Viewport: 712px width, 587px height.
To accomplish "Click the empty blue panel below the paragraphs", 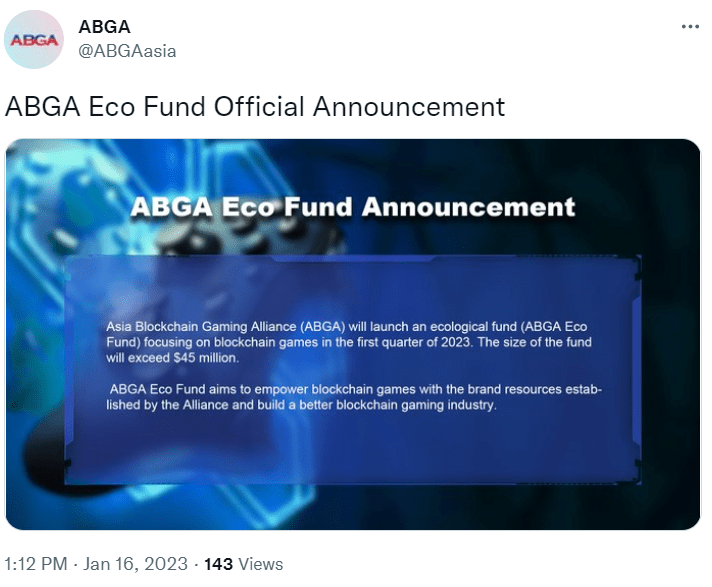I will click(x=353, y=447).
